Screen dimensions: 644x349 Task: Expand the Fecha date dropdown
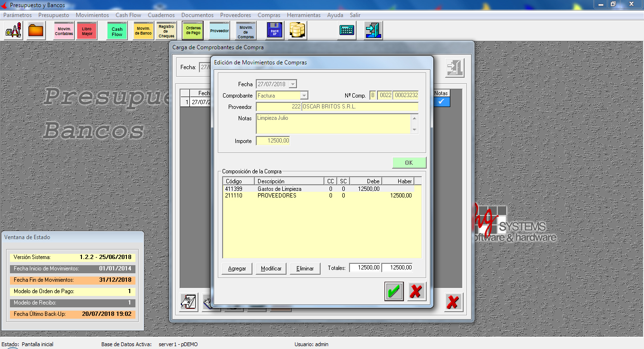coord(293,84)
